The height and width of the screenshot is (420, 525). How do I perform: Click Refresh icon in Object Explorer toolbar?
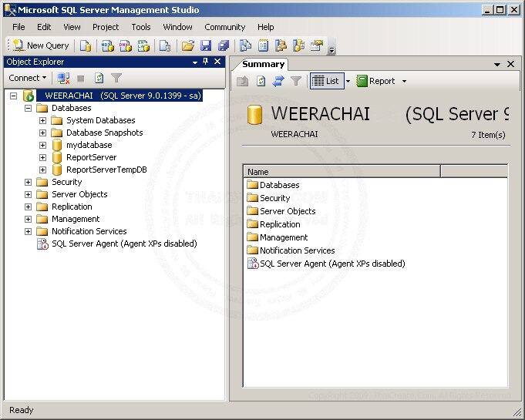tap(99, 79)
